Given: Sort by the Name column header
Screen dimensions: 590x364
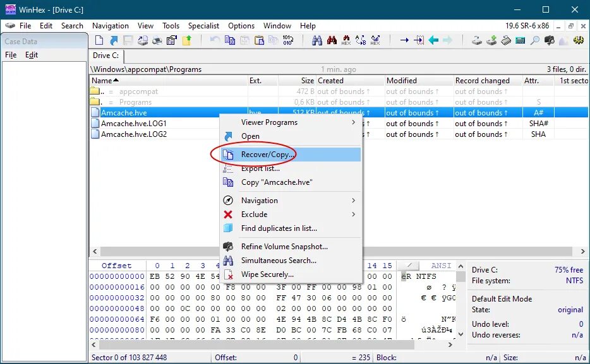Looking at the screenshot, I should (x=169, y=80).
